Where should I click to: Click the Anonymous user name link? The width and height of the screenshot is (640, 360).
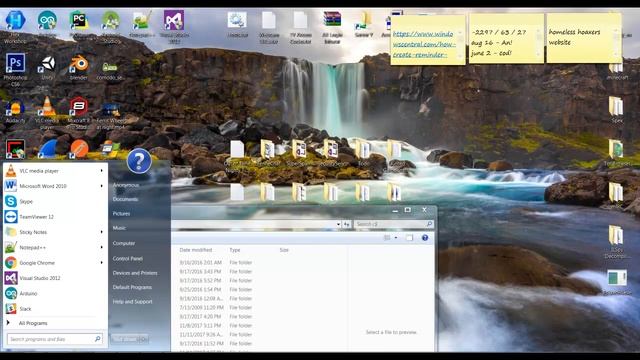(x=126, y=185)
